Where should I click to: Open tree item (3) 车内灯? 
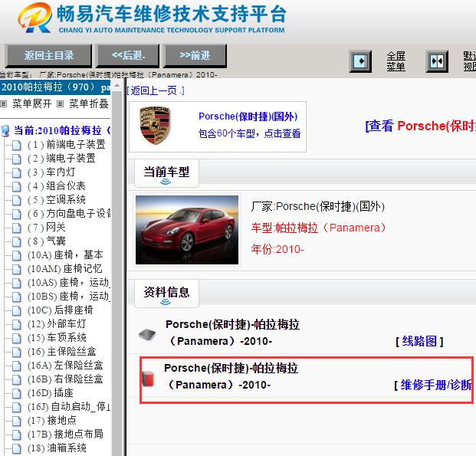[x=51, y=172]
